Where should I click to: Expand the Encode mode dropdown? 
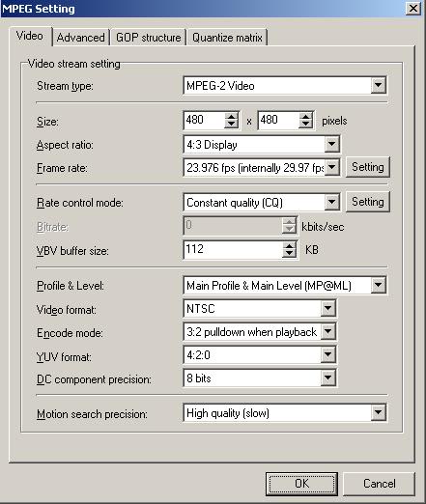click(x=327, y=331)
